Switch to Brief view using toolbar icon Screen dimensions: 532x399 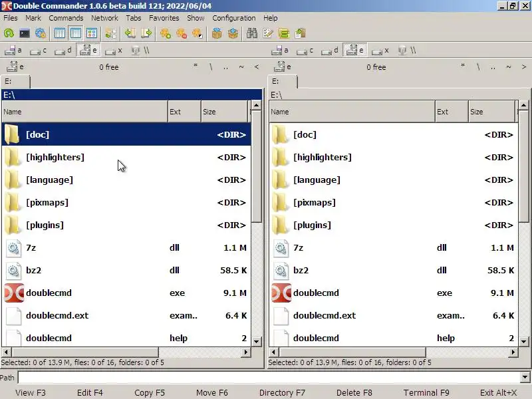[59, 33]
